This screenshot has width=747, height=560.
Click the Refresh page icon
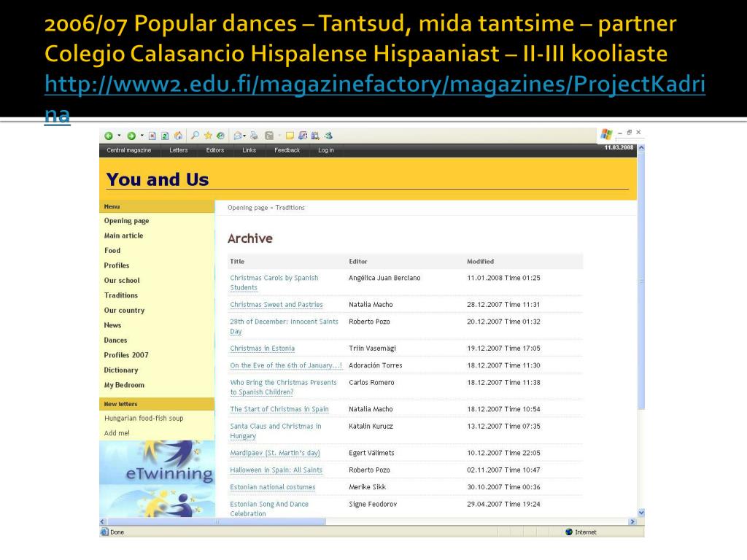tap(165, 136)
